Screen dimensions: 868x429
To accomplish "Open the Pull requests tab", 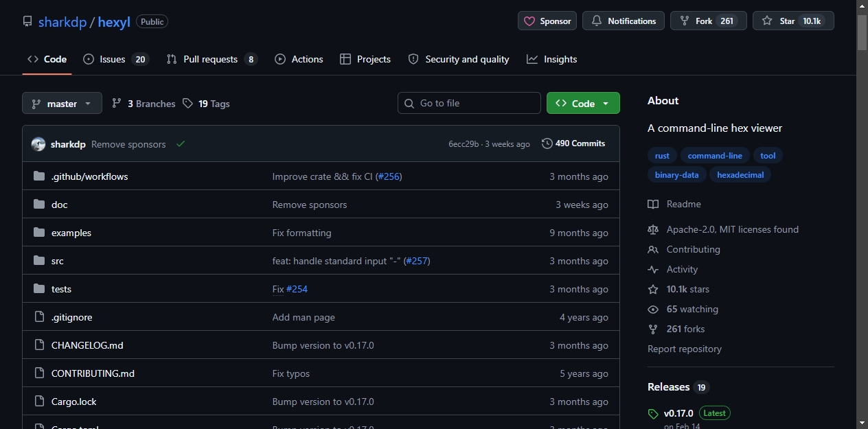I will (x=212, y=59).
